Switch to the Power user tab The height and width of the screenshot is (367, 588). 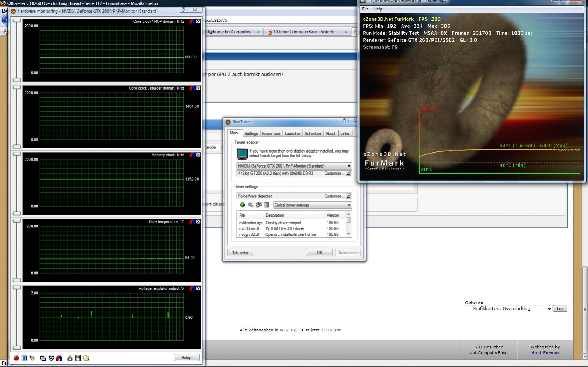coord(271,134)
